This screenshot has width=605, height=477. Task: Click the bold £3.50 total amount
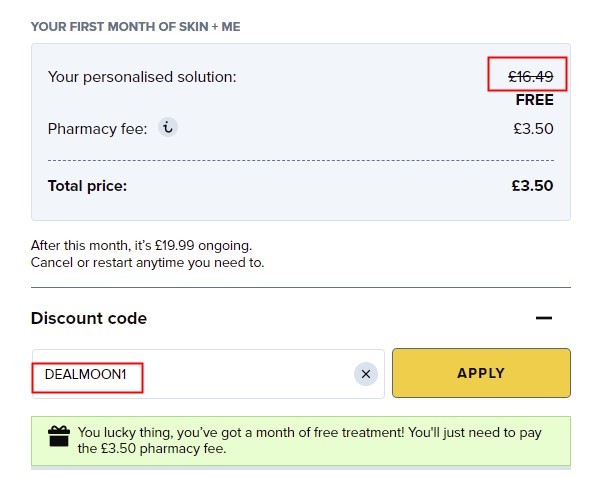532,186
